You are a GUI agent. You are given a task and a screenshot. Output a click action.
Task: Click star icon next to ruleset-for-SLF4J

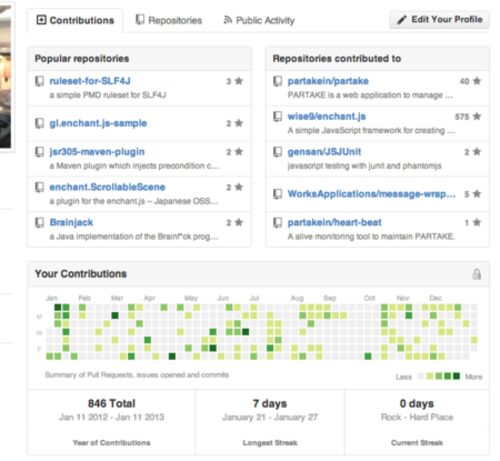[x=239, y=81]
